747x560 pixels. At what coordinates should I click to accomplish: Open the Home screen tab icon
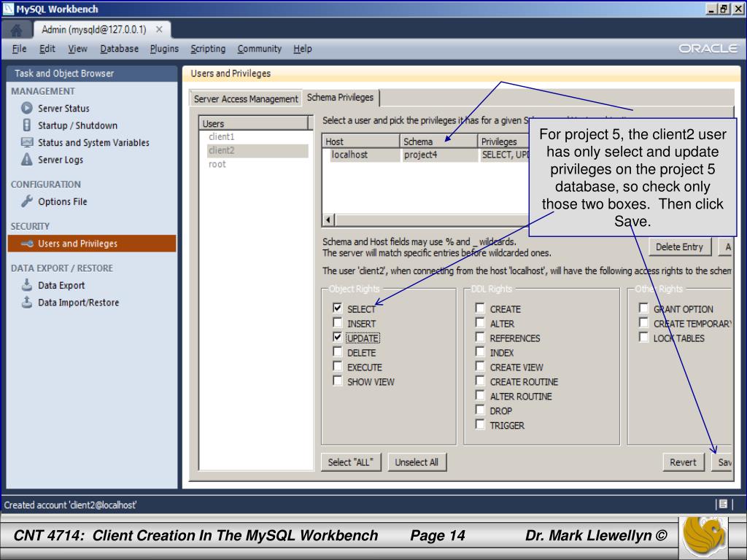(16, 30)
